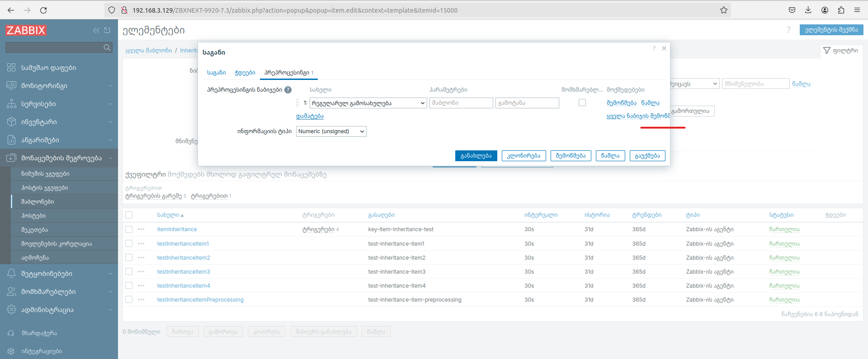Screen dimensions: 868x359
Task: Open ინტეგრაციები integrations icon
Action: tap(11, 351)
